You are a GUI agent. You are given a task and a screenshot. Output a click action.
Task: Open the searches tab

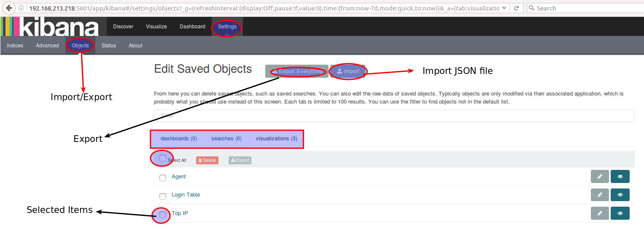click(x=226, y=139)
